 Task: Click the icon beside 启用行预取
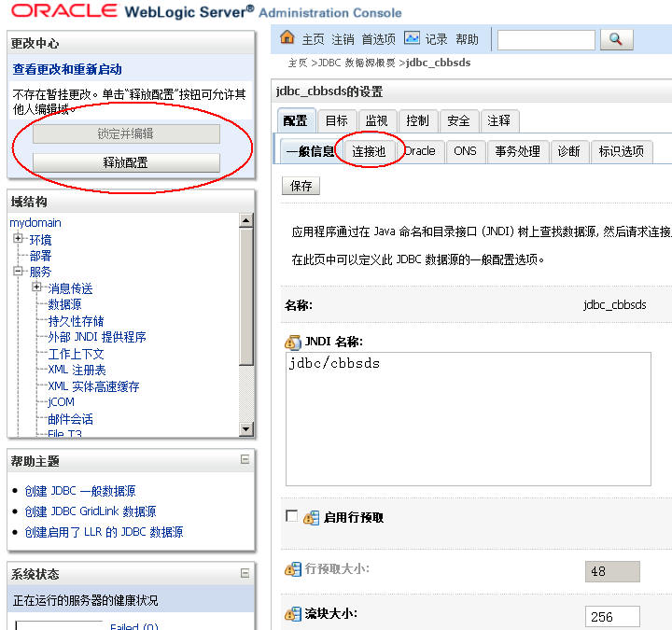(311, 518)
